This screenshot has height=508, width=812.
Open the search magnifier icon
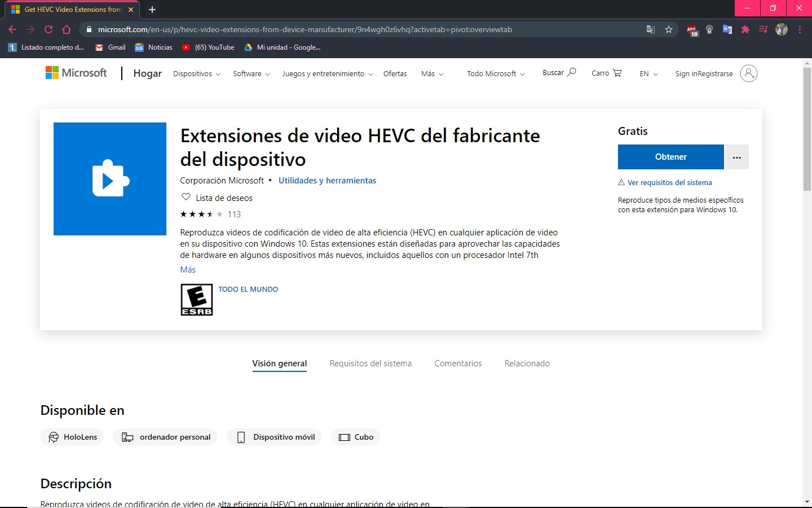[572, 72]
